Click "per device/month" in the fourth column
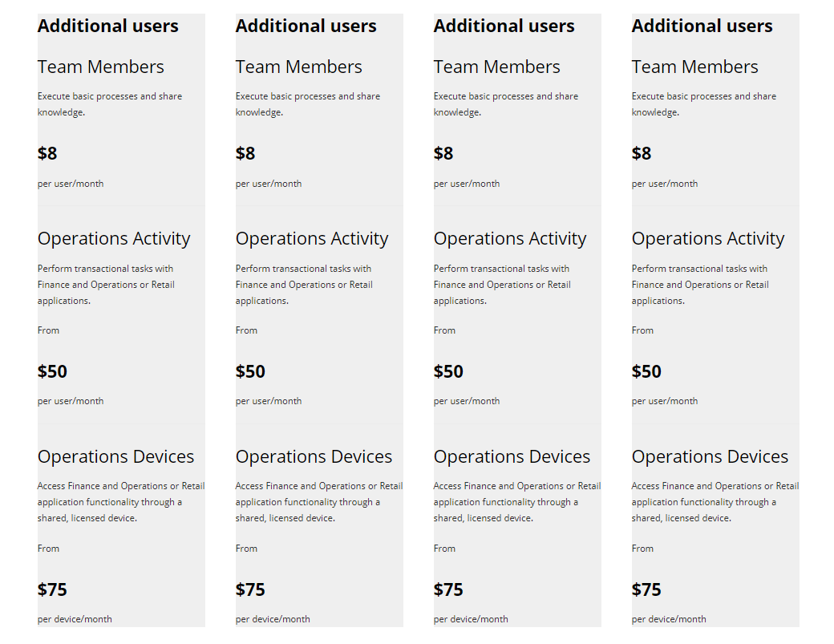The height and width of the screenshot is (644, 834). [669, 618]
